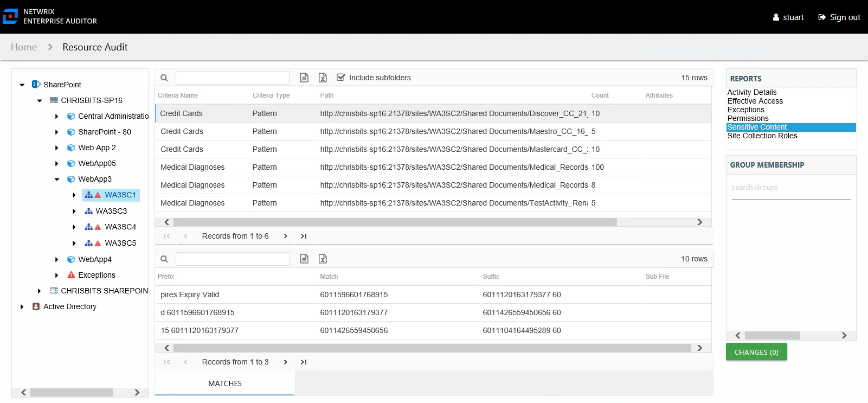
Task: Select the Maestro_CC Credit Cards row
Action: (x=433, y=131)
